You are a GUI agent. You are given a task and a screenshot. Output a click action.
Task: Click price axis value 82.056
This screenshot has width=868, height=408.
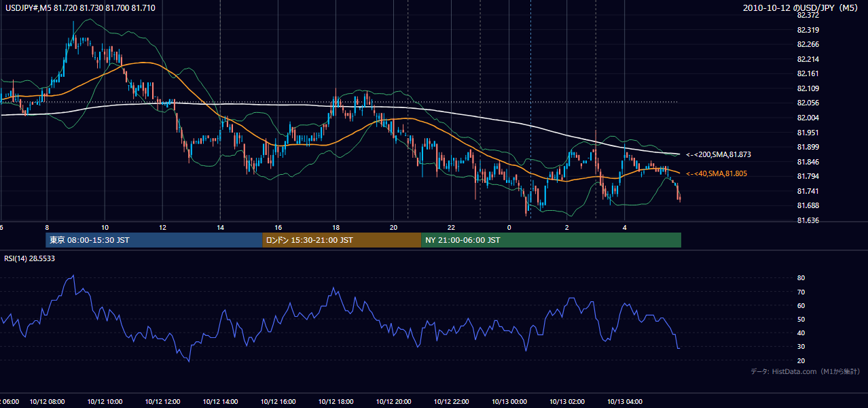tap(808, 103)
